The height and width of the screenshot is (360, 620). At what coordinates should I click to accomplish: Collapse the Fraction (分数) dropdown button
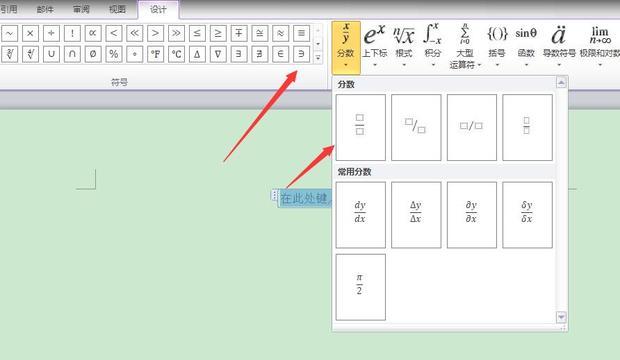pos(346,47)
